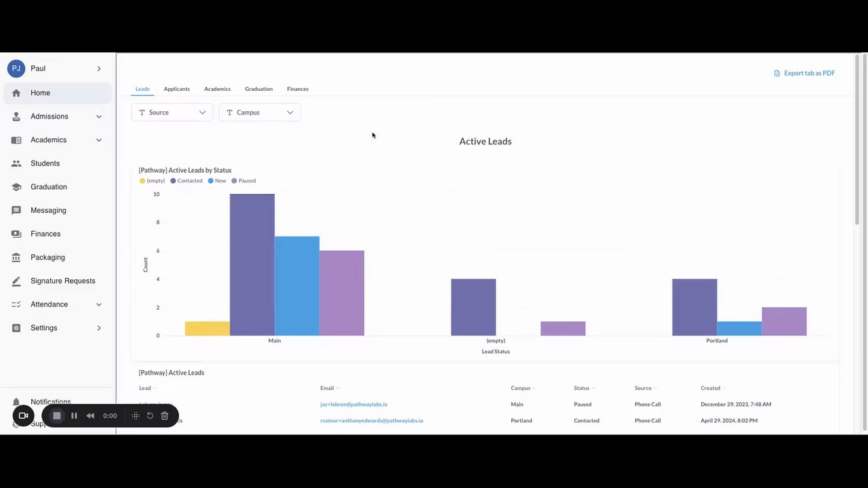Click the Home house icon in sidebar
The height and width of the screenshot is (488, 868).
tap(16, 93)
